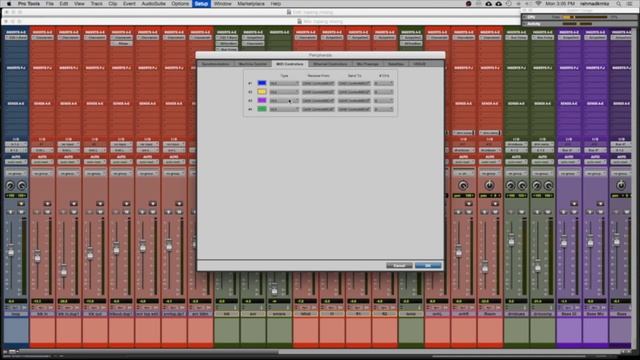Click left pan knob on first green aux track
The width and height of the screenshot is (640, 360).
click(510, 186)
